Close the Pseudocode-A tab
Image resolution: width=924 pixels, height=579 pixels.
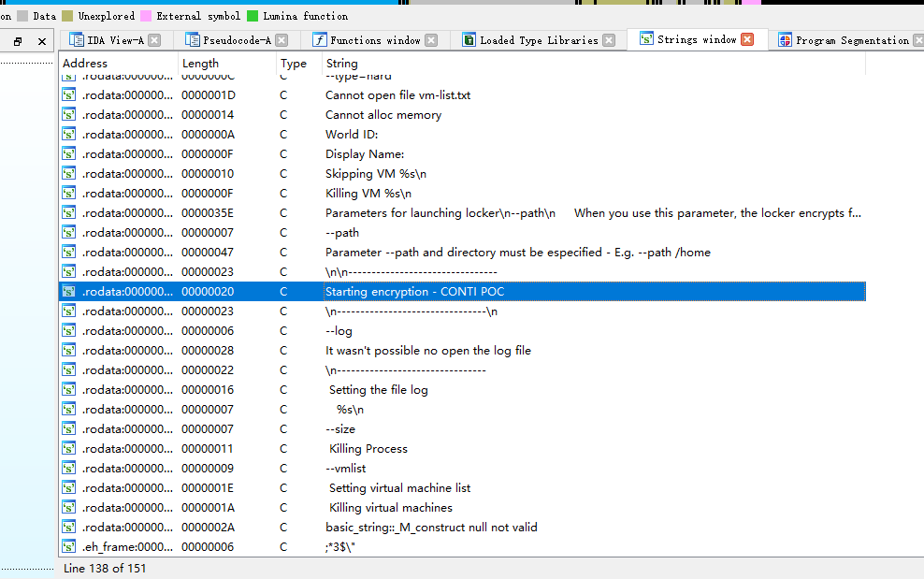tap(282, 40)
